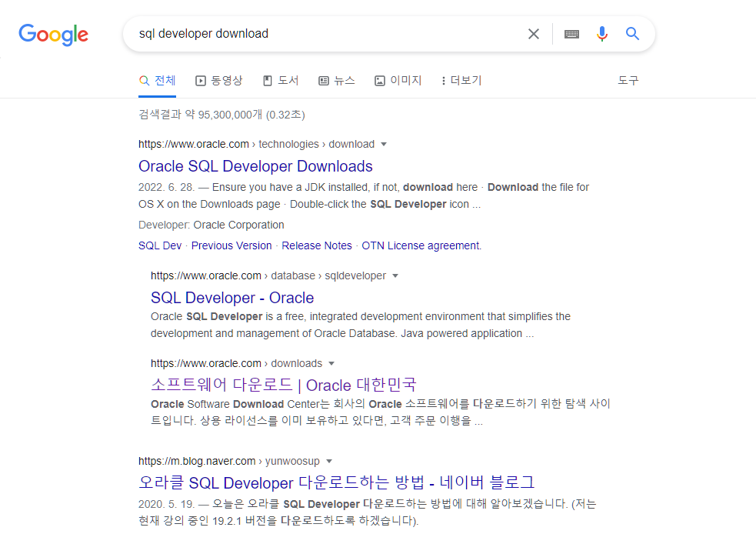Image resolution: width=756 pixels, height=544 pixels.
Task: Expand dropdown arrow beside oracle.com technologies download URL
Action: [384, 144]
